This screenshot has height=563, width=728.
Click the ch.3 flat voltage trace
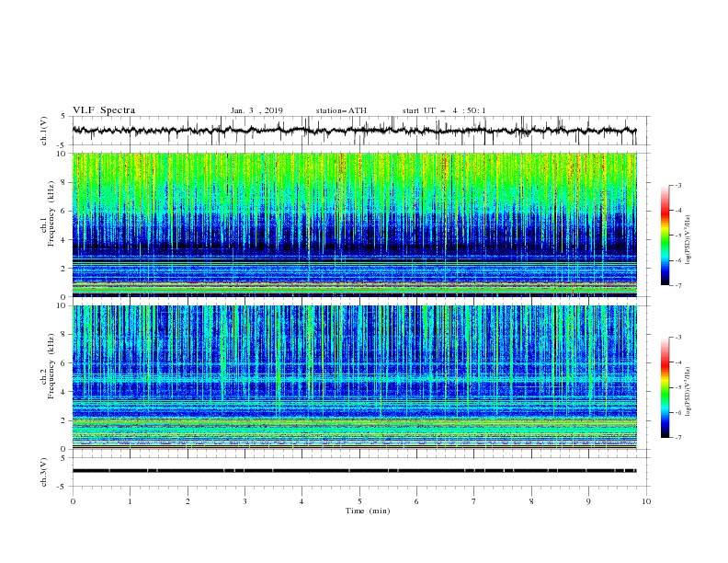pyautogui.click(x=355, y=471)
